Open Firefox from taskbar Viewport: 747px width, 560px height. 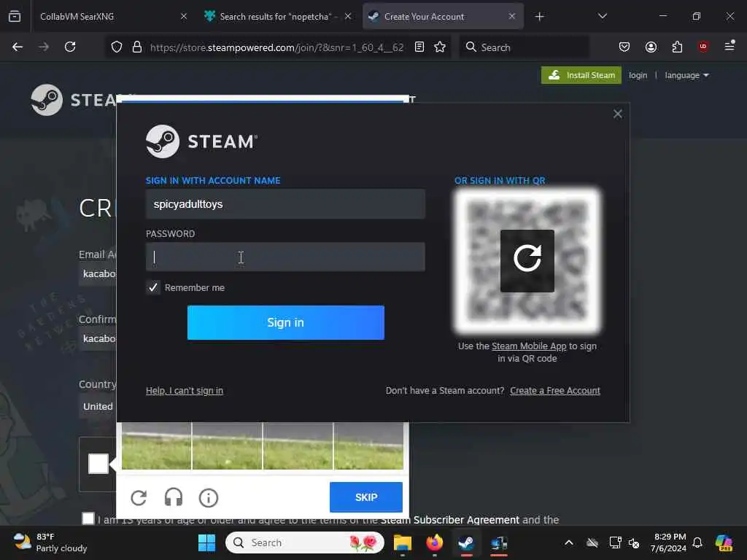pyautogui.click(x=435, y=542)
